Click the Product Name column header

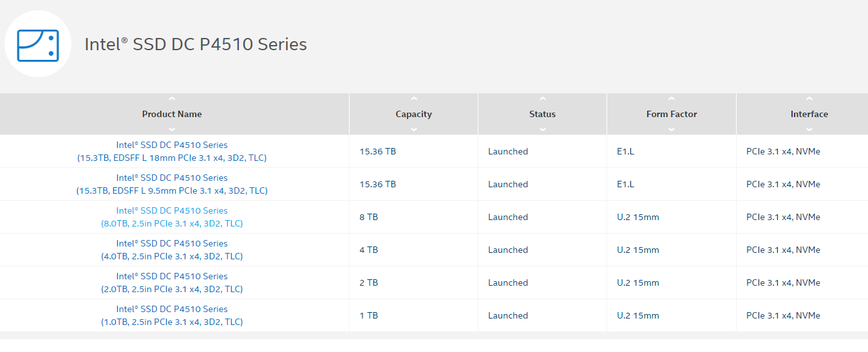click(172, 114)
